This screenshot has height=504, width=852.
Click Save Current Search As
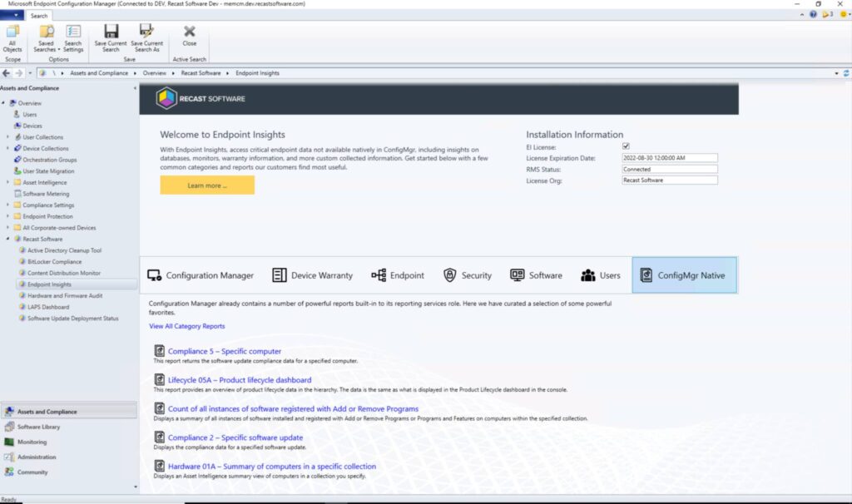[146, 37]
